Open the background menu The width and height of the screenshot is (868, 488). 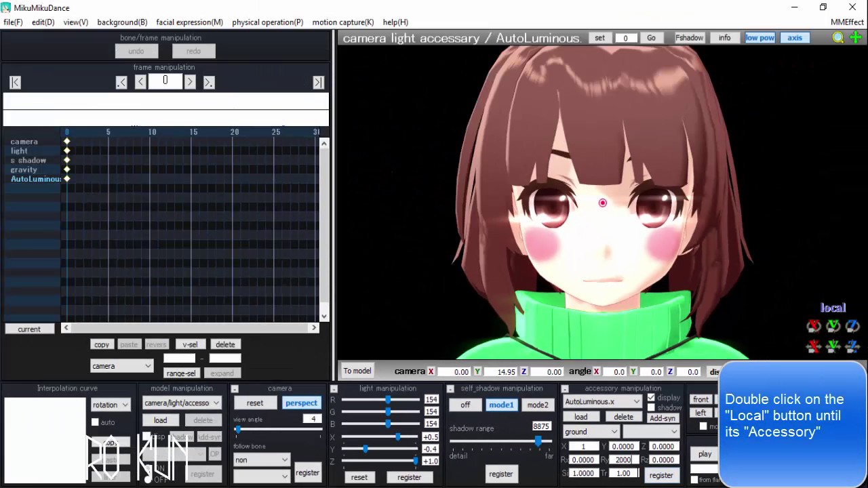(122, 22)
